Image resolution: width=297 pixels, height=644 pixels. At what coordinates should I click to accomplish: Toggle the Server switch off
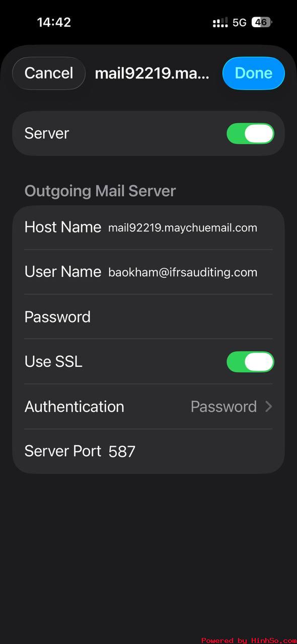click(x=250, y=133)
